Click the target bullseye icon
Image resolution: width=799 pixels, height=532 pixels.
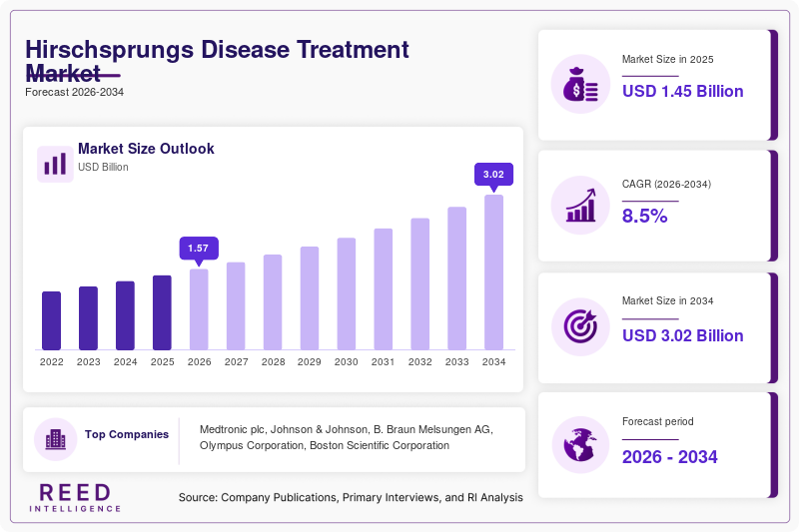580,326
